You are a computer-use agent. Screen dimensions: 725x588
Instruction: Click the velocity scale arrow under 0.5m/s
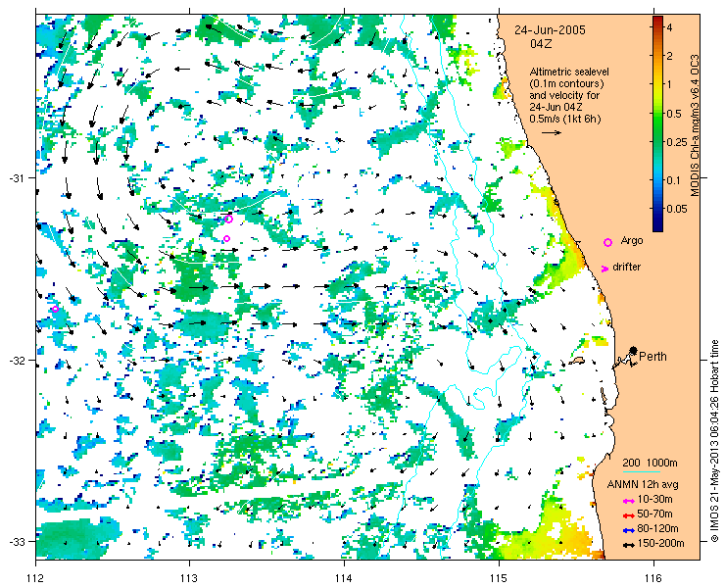(x=552, y=132)
